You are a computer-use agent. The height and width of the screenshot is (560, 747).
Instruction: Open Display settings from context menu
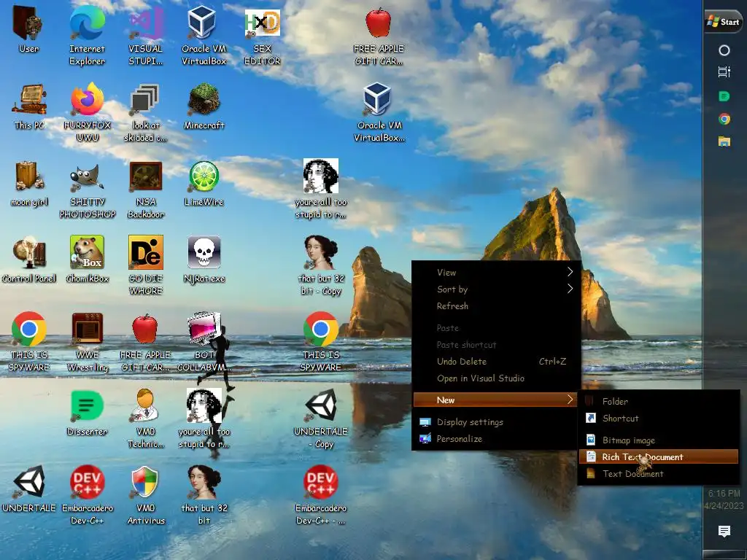click(x=496, y=422)
